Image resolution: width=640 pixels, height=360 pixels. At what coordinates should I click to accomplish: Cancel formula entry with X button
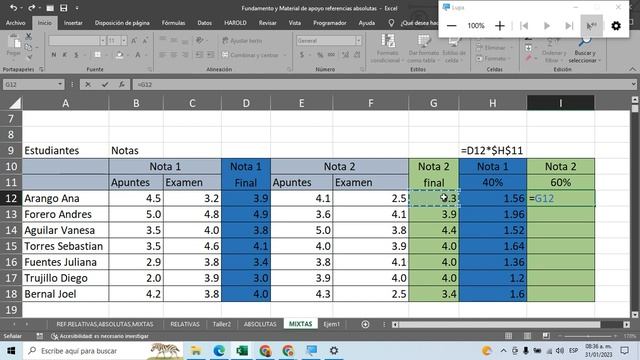point(88,84)
